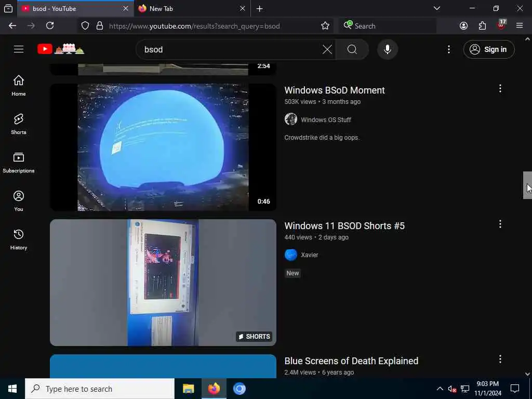Open options menu for Windows BSoD Moment
The image size is (532, 399).
(x=500, y=88)
